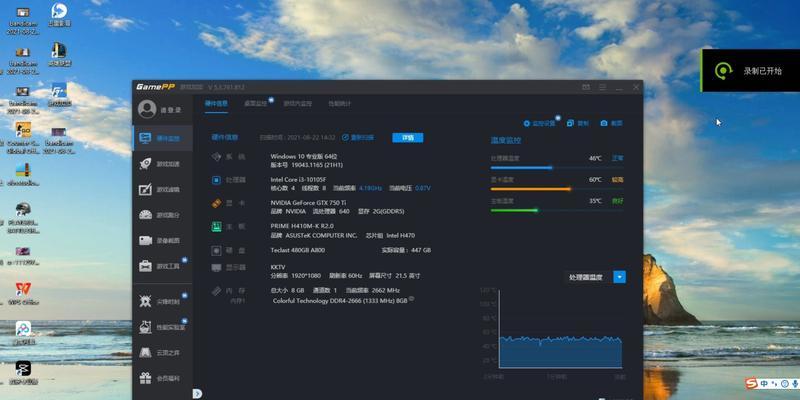Click the user avatar login icon
The image size is (800, 400).
point(147,109)
